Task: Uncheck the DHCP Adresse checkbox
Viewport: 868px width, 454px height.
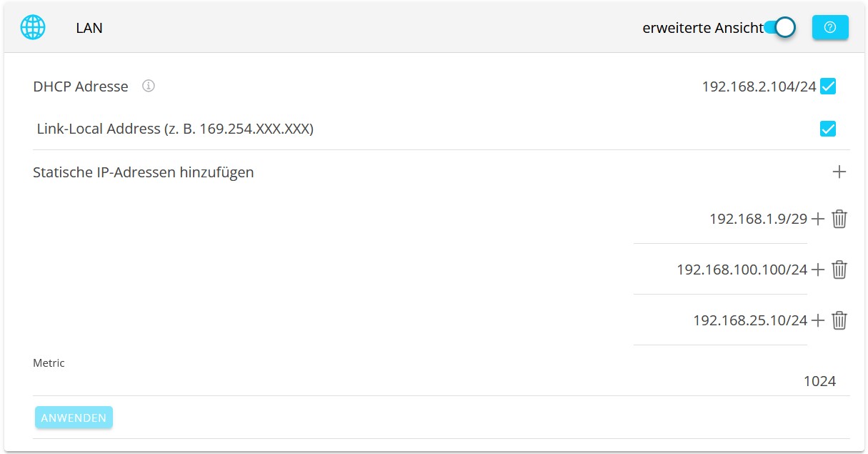Action: [828, 87]
